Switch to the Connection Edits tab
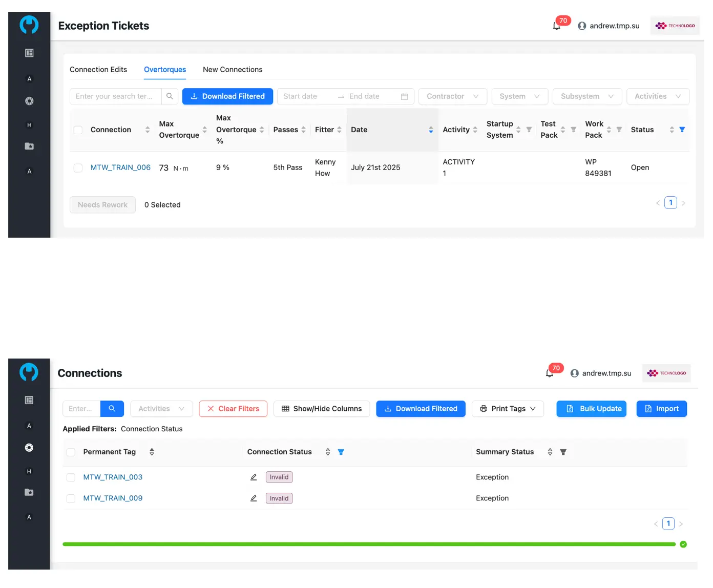Screen dimensions: 713x588 (x=98, y=70)
